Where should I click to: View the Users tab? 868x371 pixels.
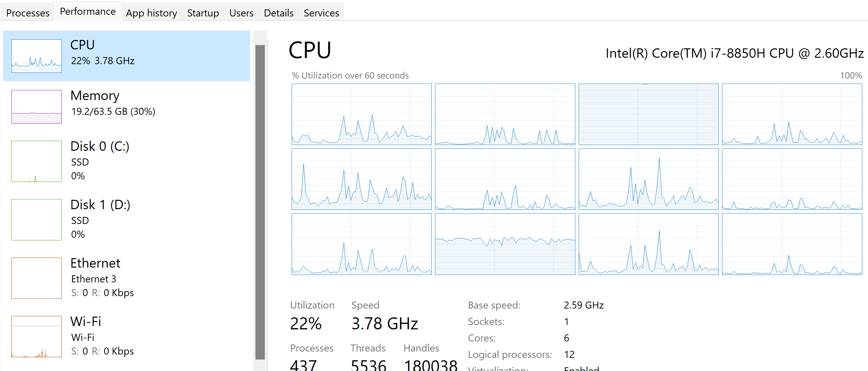coord(241,12)
